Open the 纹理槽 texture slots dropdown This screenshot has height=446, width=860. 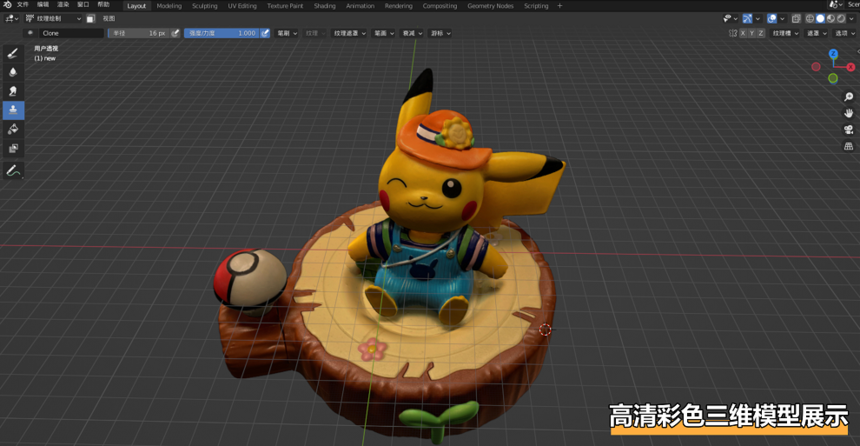(785, 33)
